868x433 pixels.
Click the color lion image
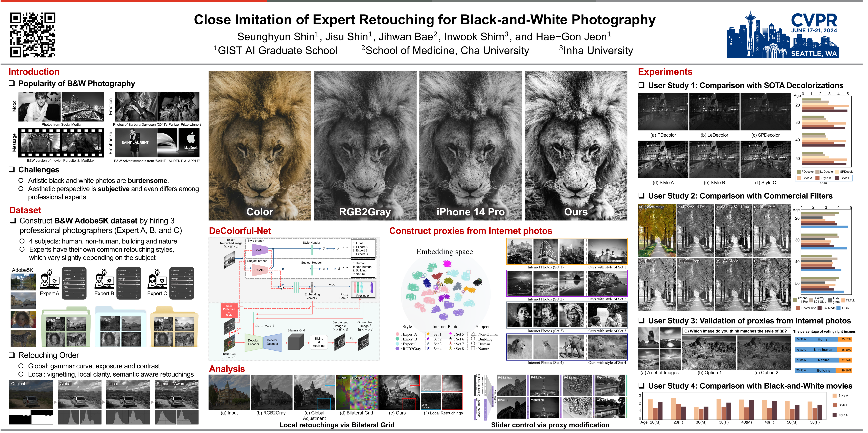[260, 146]
